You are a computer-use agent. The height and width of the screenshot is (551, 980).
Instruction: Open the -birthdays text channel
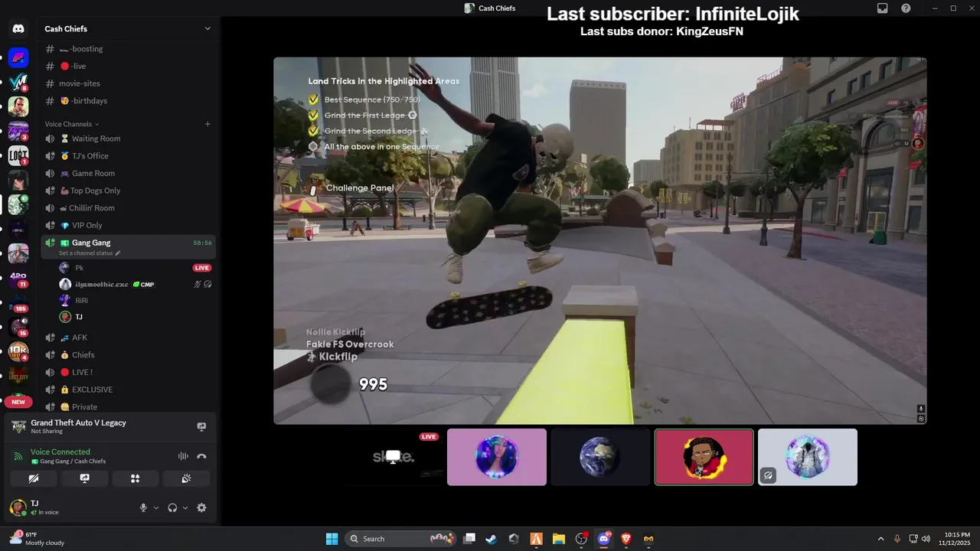128,100
